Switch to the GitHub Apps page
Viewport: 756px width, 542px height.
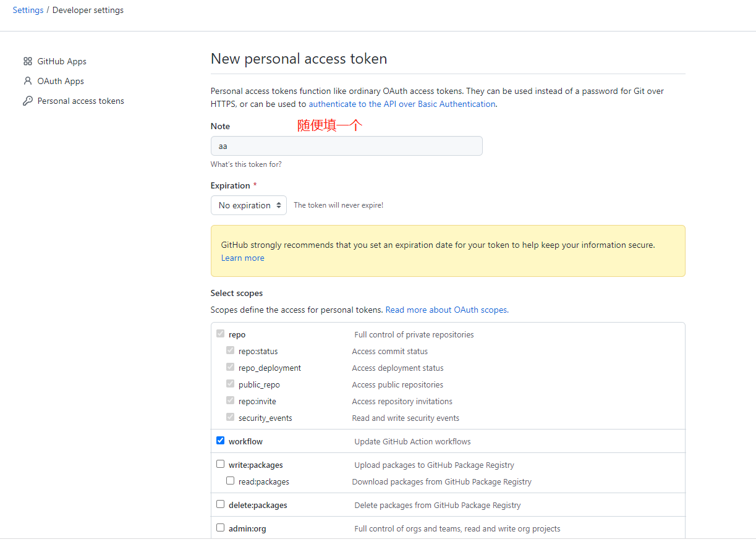pyautogui.click(x=62, y=61)
